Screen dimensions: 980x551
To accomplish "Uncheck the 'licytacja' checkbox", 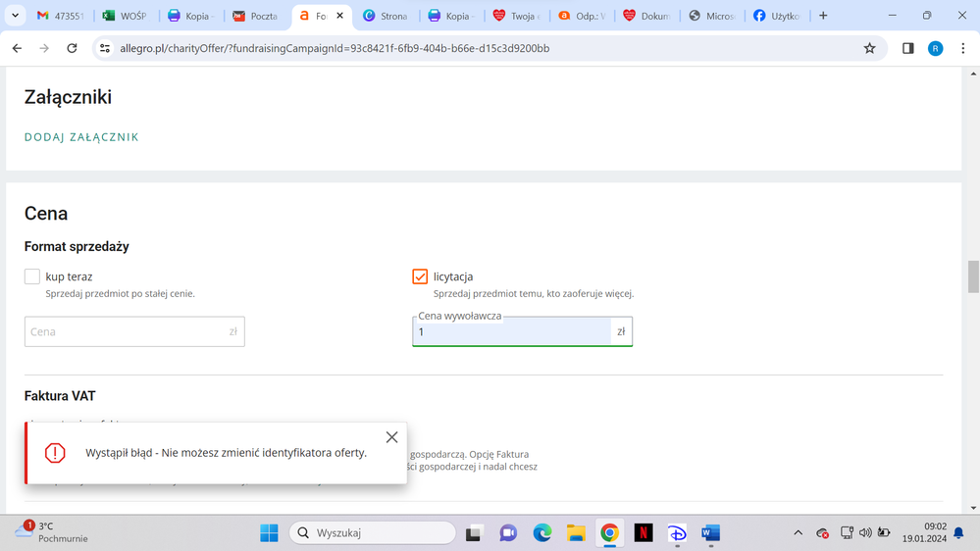I will [420, 277].
